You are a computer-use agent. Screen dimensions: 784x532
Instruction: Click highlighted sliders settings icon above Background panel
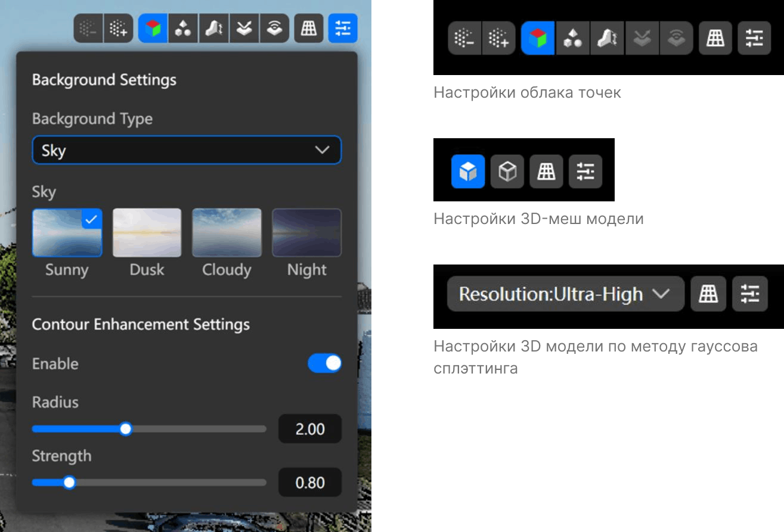pos(343,28)
